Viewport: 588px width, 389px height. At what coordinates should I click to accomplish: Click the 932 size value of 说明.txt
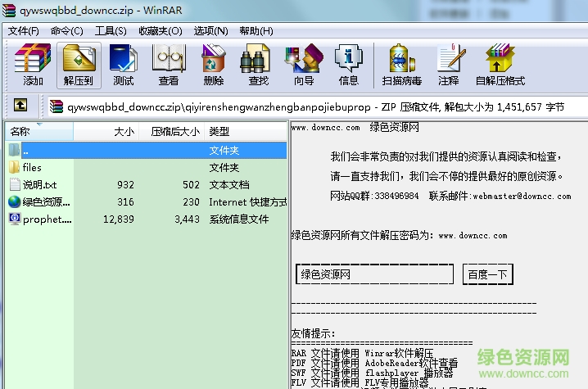(x=125, y=184)
